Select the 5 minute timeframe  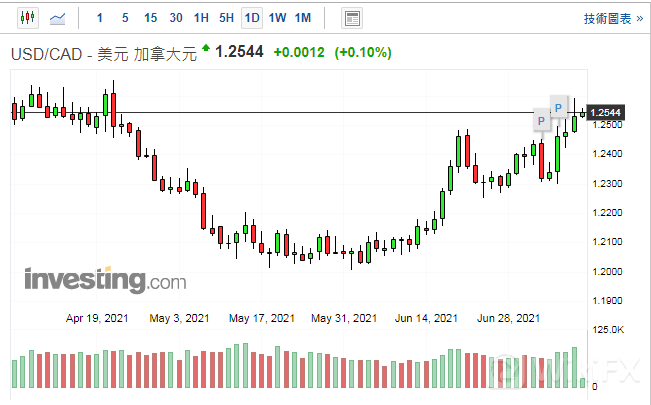(x=124, y=18)
